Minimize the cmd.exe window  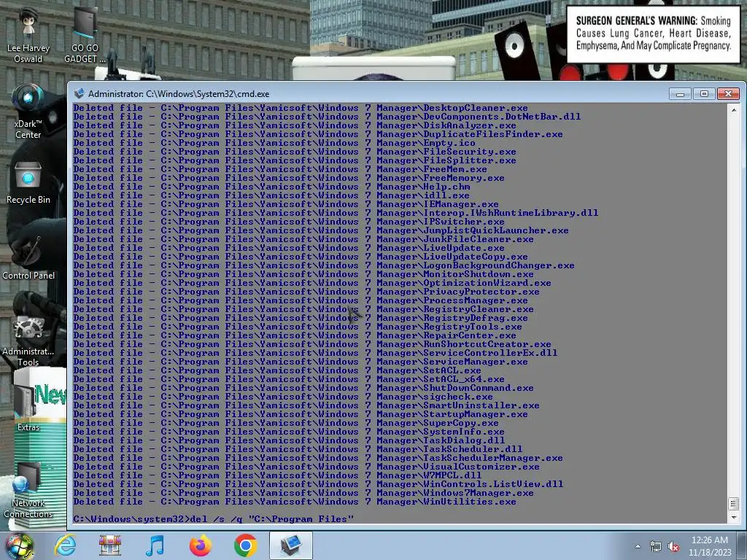pos(680,94)
